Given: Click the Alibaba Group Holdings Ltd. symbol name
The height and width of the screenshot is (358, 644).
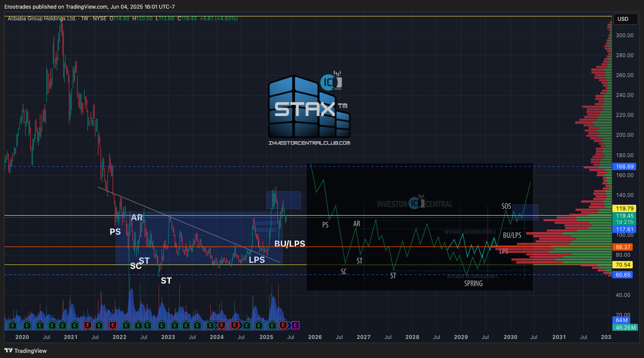Looking at the screenshot, I should coord(42,19).
